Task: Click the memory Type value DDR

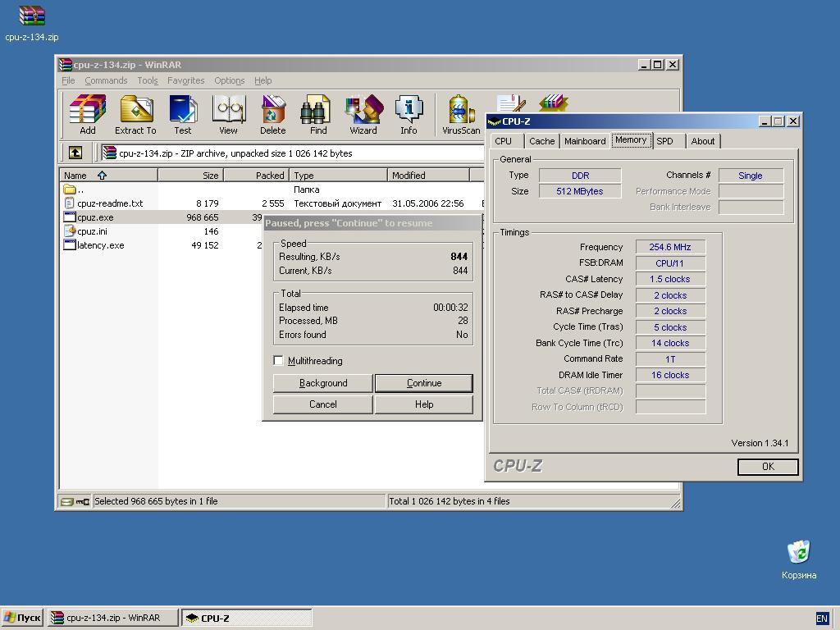Action: pos(580,176)
